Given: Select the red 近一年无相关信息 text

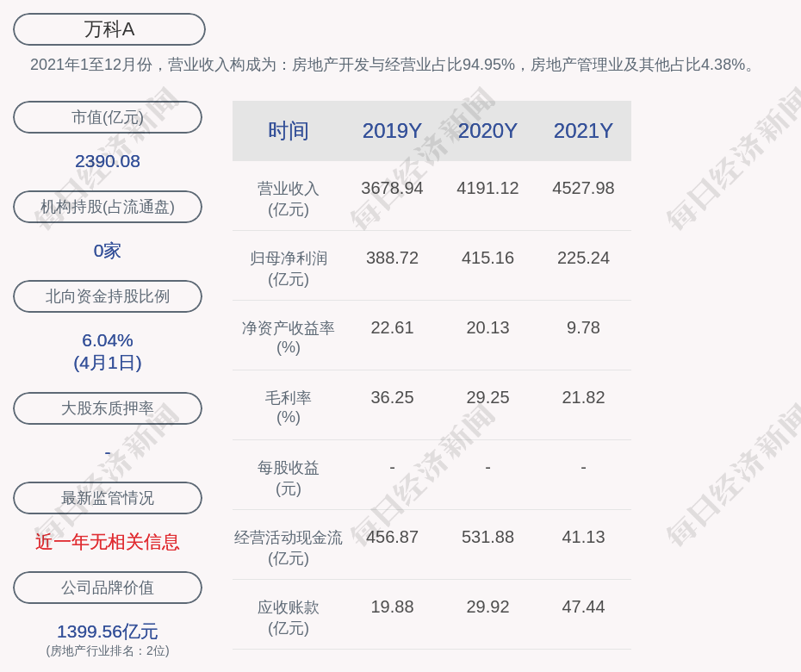Looking at the screenshot, I should (x=108, y=542).
